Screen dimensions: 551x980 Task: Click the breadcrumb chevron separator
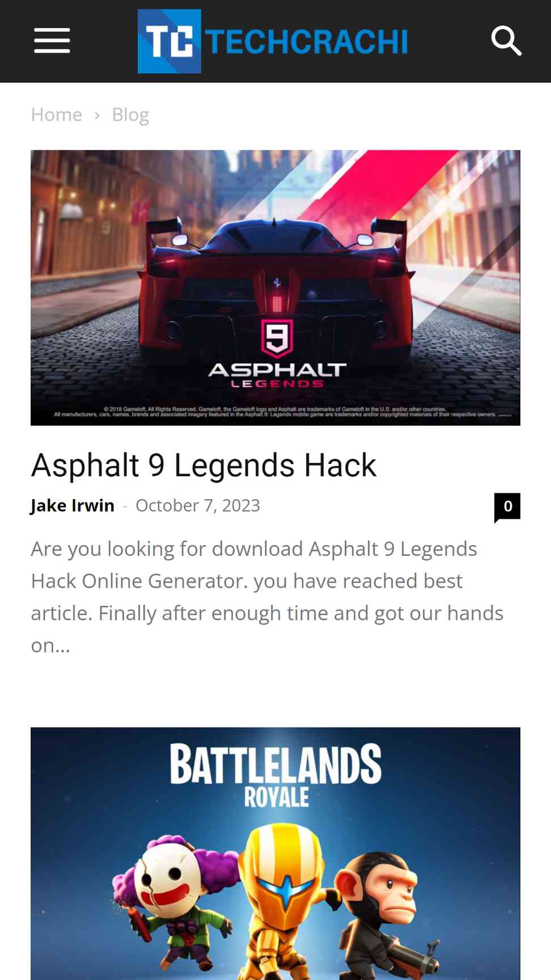pyautogui.click(x=97, y=115)
